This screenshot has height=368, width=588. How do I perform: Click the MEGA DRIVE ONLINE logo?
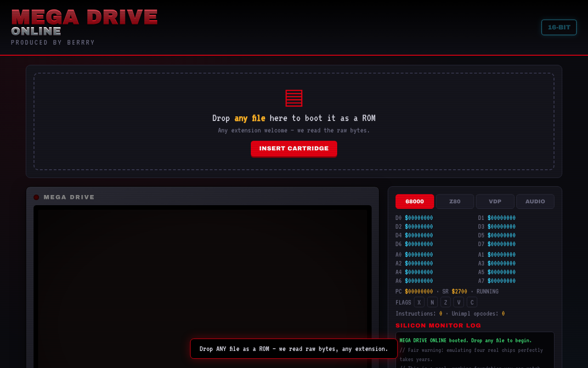(x=85, y=23)
